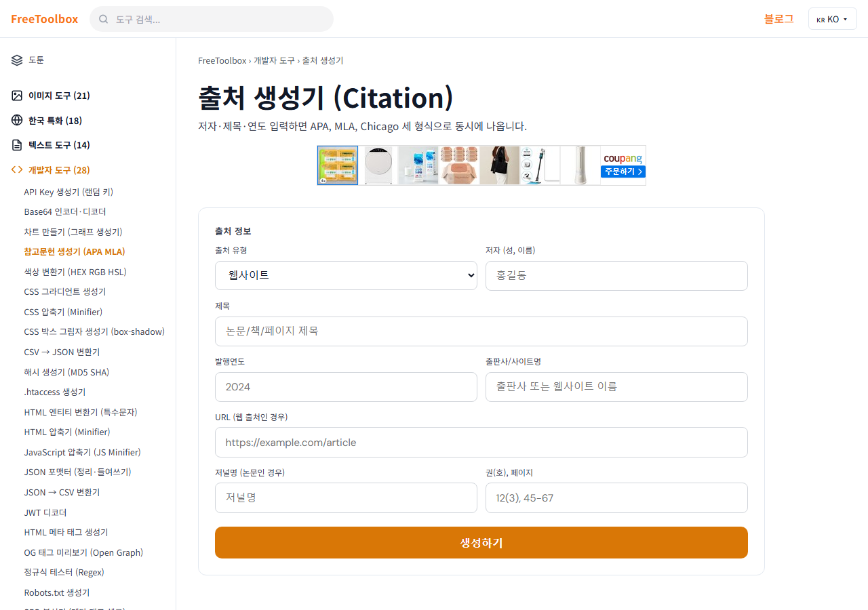Click the globe icon beside 한국 특화
868x610 pixels.
coord(17,120)
